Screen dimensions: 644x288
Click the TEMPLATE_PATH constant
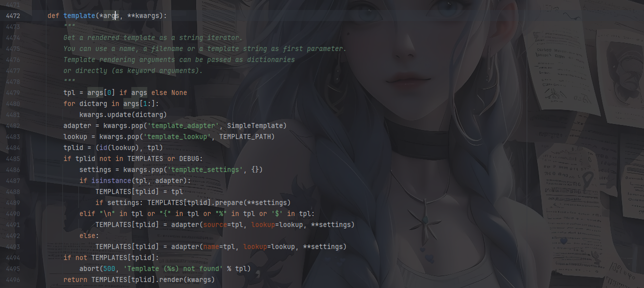click(247, 137)
